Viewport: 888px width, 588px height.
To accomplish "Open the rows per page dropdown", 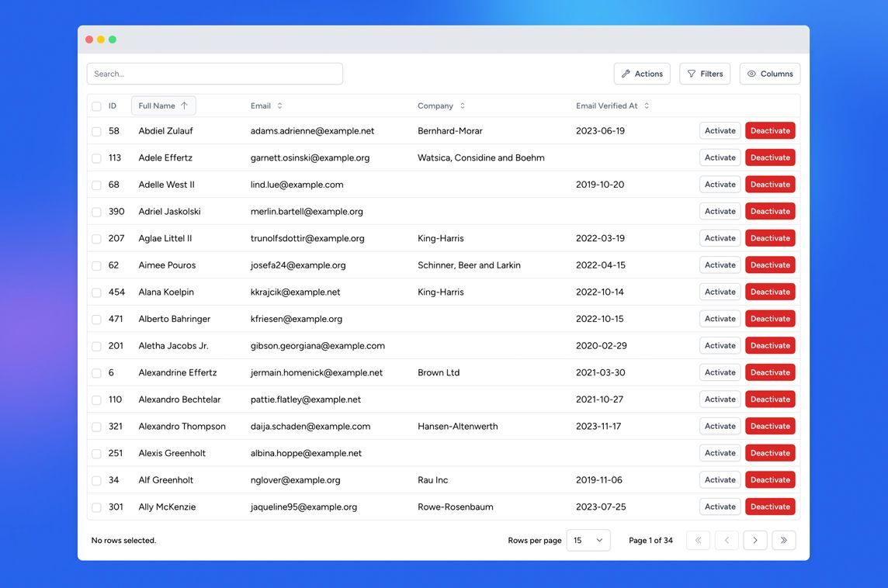I will click(588, 540).
